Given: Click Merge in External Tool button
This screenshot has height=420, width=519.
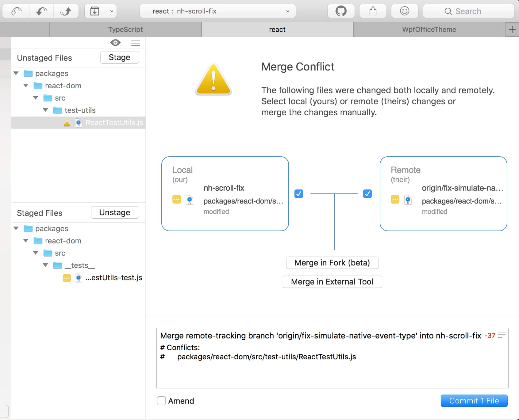Looking at the screenshot, I should pos(332,282).
